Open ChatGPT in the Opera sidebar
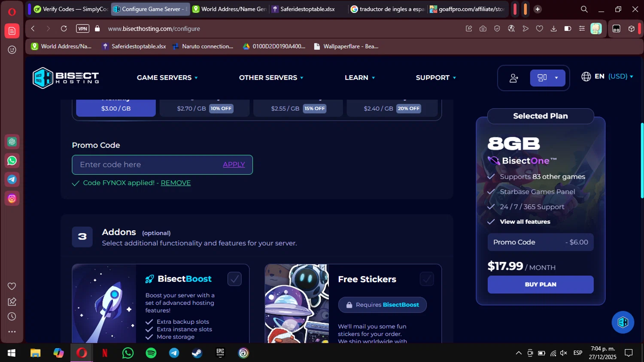 pyautogui.click(x=12, y=142)
